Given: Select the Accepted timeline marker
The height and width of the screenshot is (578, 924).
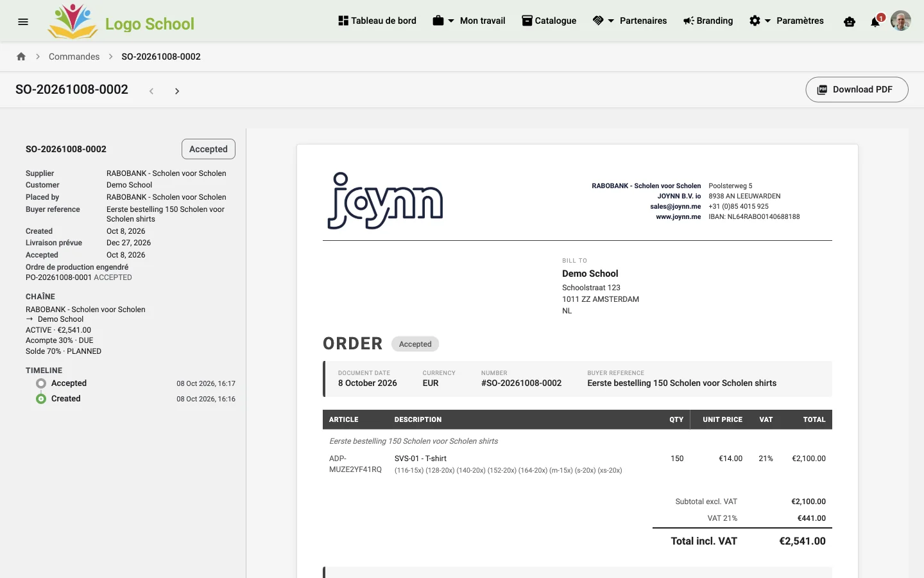Looking at the screenshot, I should click(41, 383).
